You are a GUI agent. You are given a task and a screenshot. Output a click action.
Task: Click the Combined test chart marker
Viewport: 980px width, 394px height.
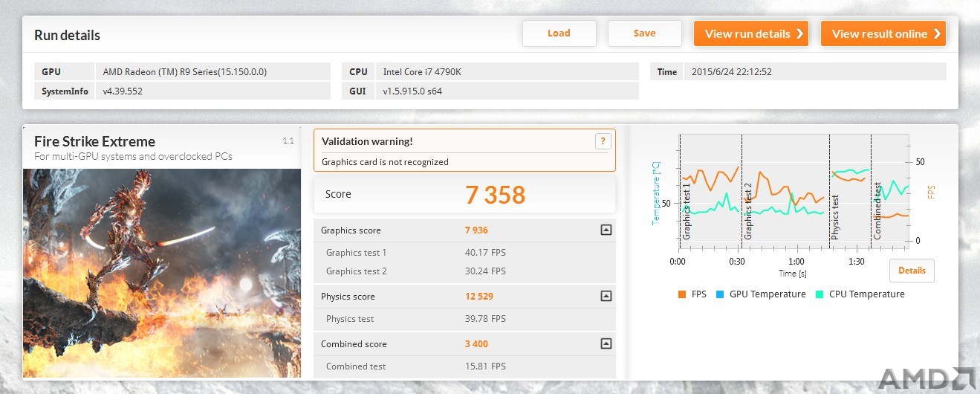(877, 210)
